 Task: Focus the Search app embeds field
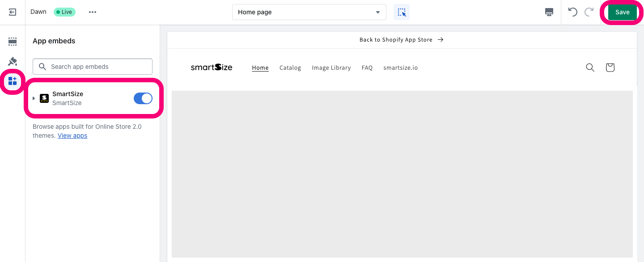[x=93, y=67]
